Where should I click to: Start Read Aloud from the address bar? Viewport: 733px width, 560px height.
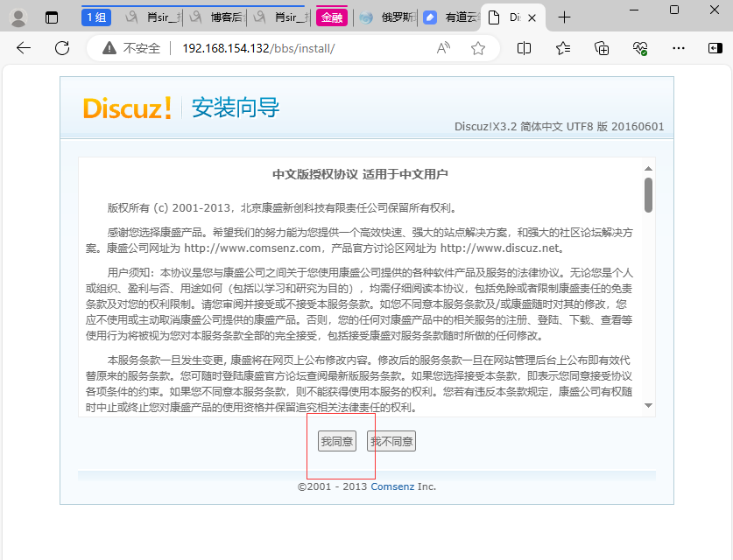tap(443, 47)
